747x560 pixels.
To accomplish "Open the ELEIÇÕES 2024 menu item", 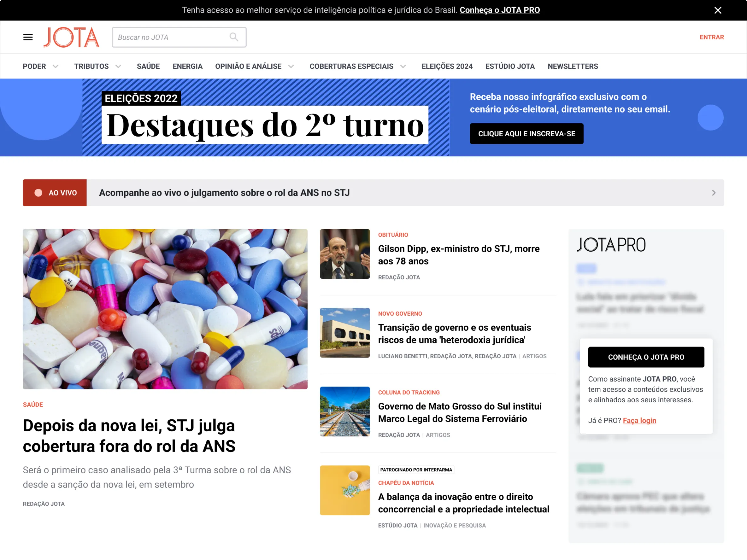I will (x=447, y=67).
